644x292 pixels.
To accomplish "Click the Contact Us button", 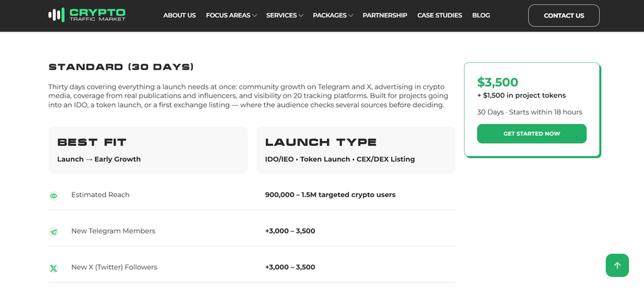I will click(563, 16).
